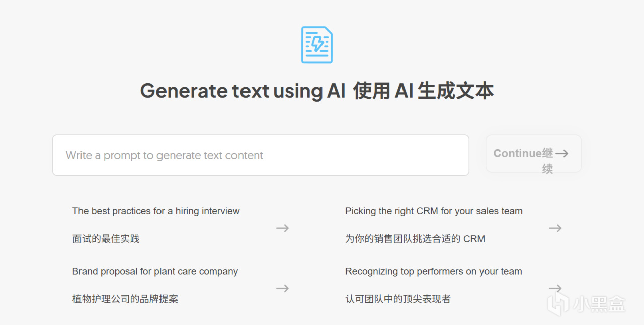Image resolution: width=644 pixels, height=325 pixels.
Task: Click the arrow icon inside the Continue button
Action: point(562,153)
